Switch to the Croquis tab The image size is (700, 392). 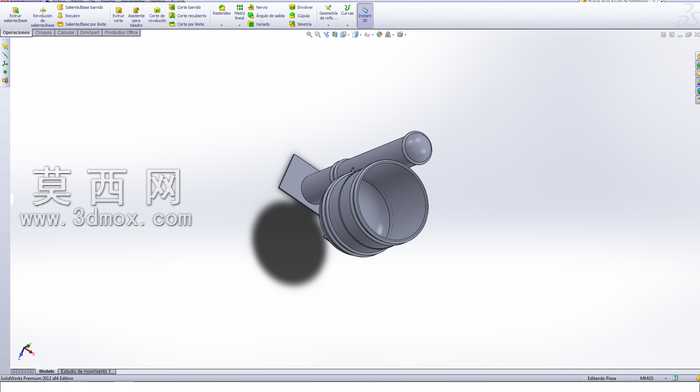coord(43,33)
